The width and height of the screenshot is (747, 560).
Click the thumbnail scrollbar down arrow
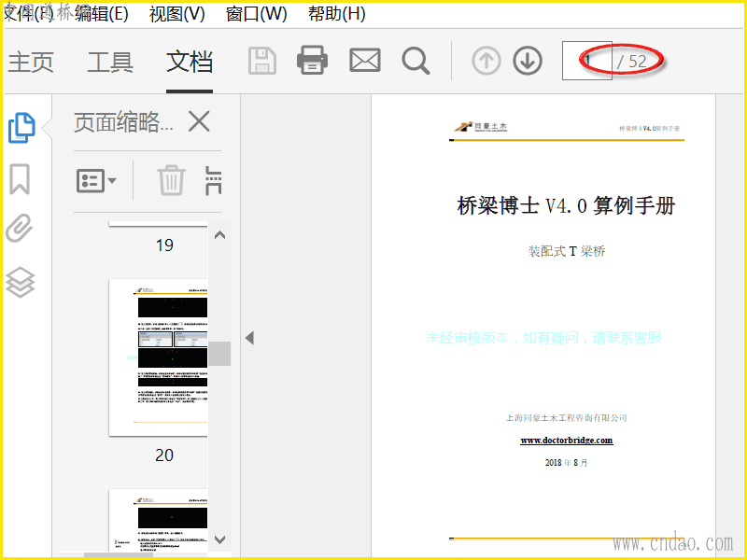pos(219,539)
